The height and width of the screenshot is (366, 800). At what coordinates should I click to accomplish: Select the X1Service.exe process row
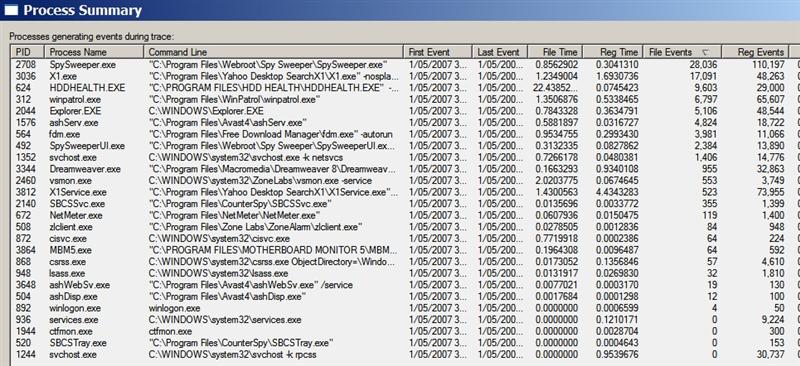[x=405, y=192]
